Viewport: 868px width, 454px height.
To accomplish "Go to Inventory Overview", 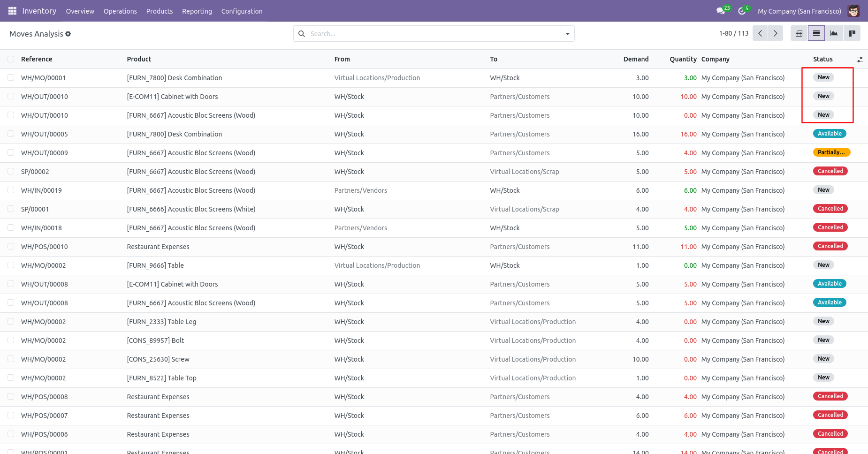I will (80, 11).
